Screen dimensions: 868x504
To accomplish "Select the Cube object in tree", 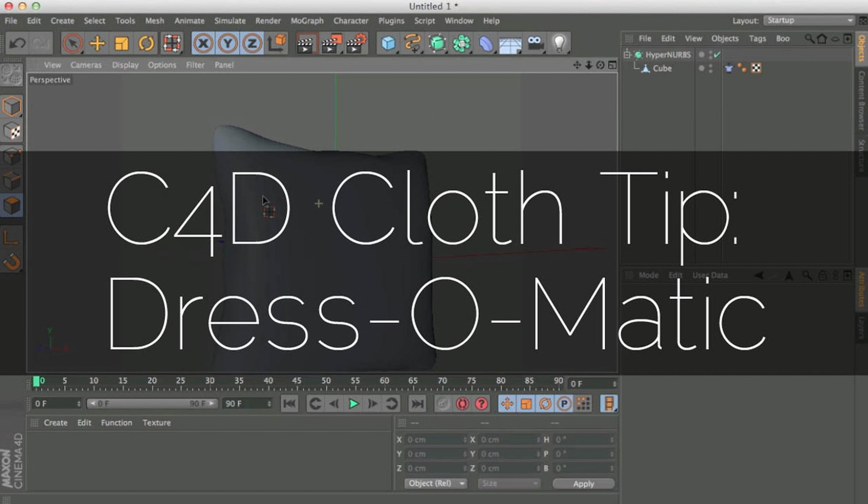I will pos(662,68).
